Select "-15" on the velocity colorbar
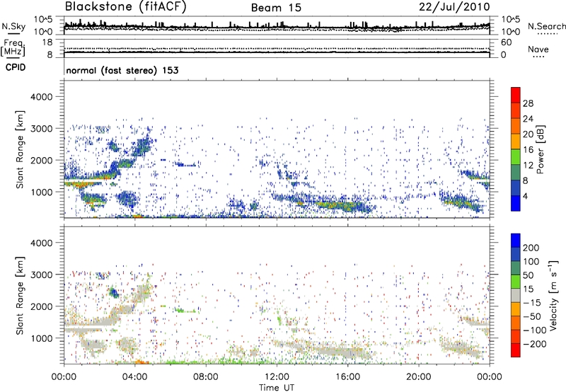 coord(532,302)
